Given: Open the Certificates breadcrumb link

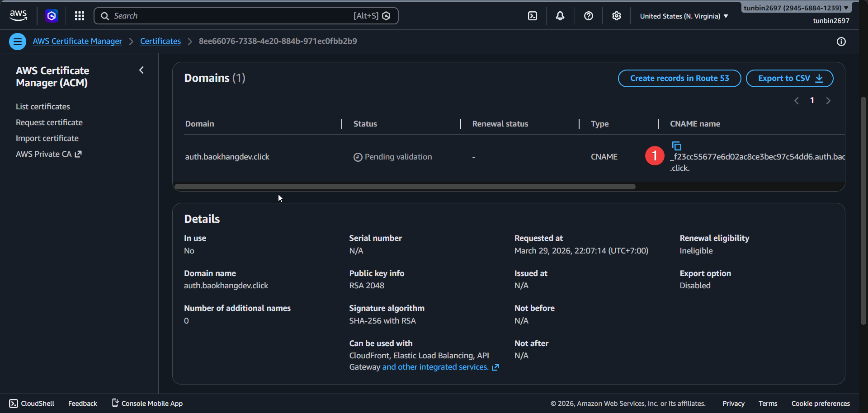Looking at the screenshot, I should (160, 41).
